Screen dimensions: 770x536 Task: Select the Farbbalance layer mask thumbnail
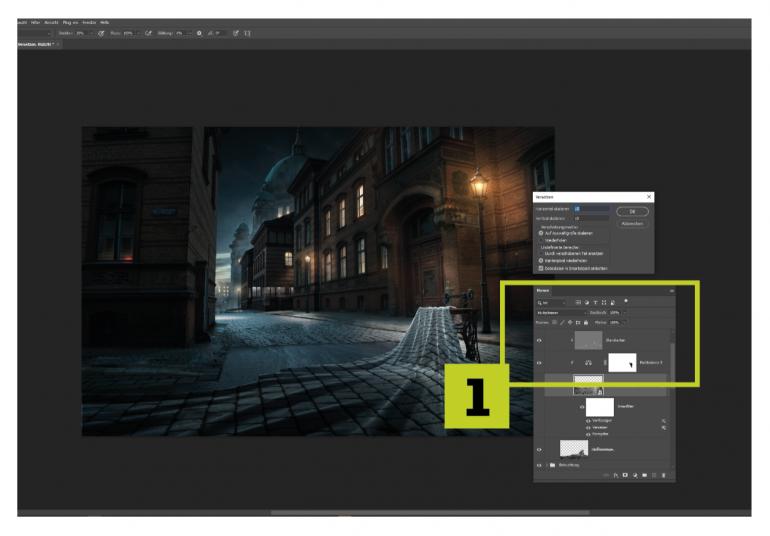[622, 363]
